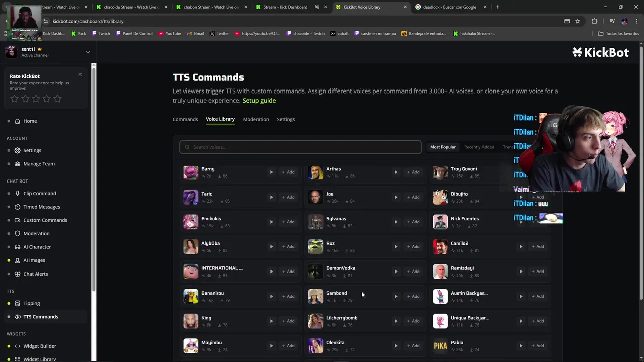The width and height of the screenshot is (644, 362).
Task: Bookmark this page with star icon
Action: (x=578, y=21)
